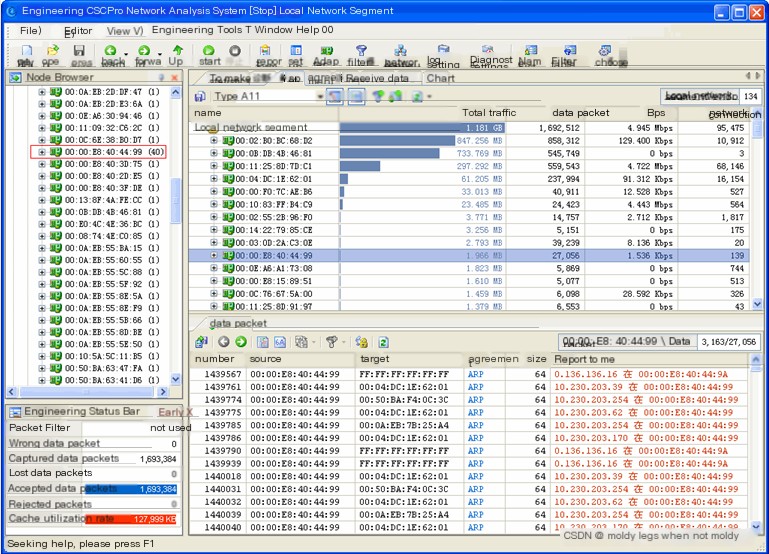769x554 pixels.
Task: Click the packet filter funnel icon
Action: (332, 342)
